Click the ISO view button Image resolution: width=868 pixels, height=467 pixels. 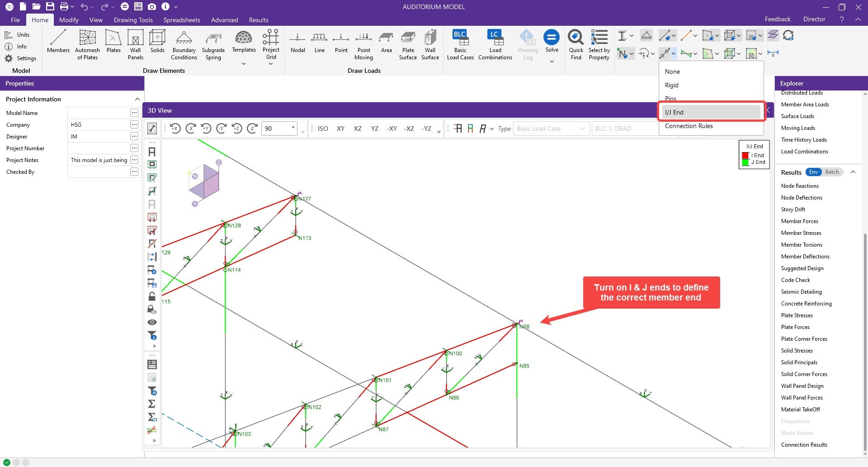click(322, 129)
